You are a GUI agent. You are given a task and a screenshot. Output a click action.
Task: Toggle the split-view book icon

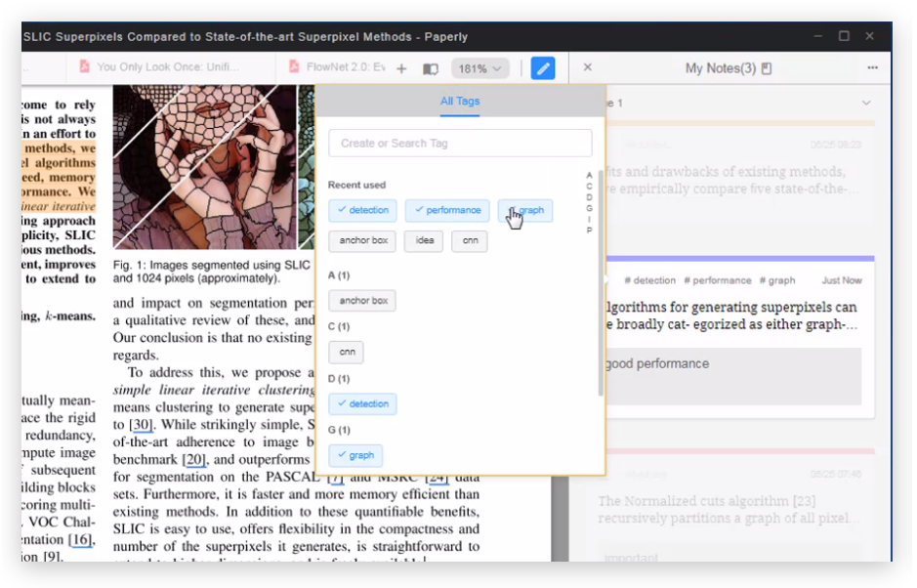[431, 69]
